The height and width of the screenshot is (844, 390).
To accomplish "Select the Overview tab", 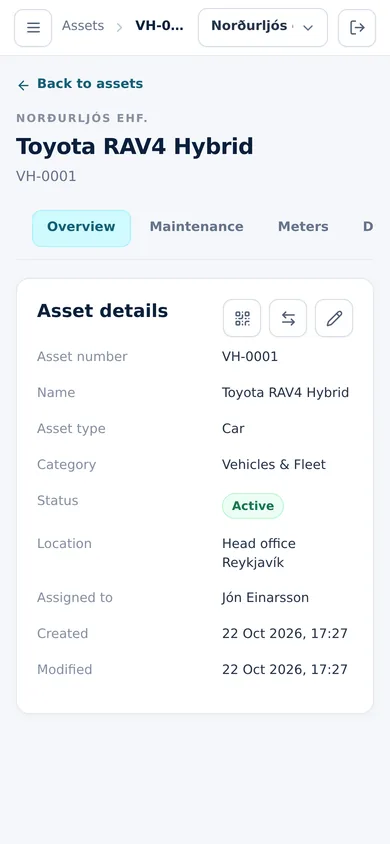I will [x=81, y=228].
